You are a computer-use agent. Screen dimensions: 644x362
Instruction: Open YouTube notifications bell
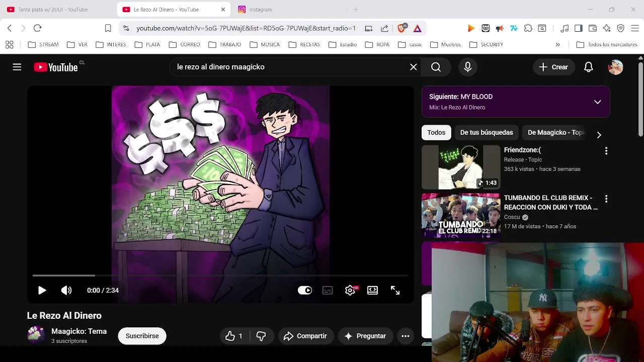589,67
